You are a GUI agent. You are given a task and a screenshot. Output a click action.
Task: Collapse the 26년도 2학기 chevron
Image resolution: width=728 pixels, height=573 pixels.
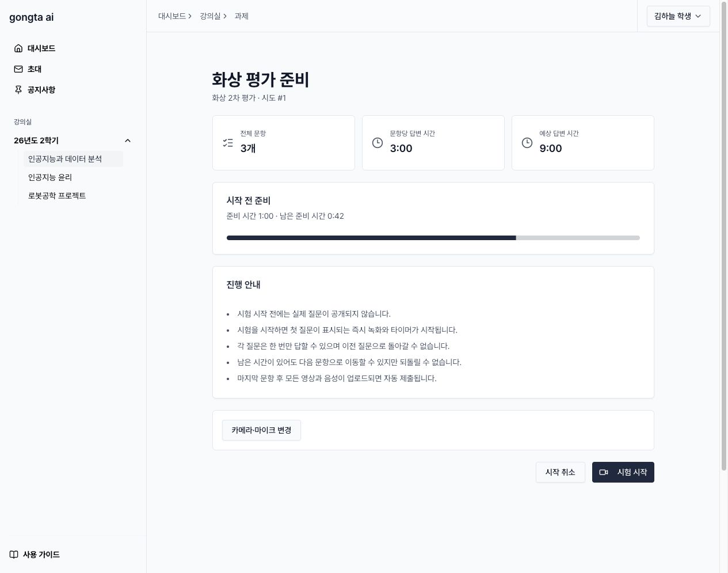coord(128,141)
